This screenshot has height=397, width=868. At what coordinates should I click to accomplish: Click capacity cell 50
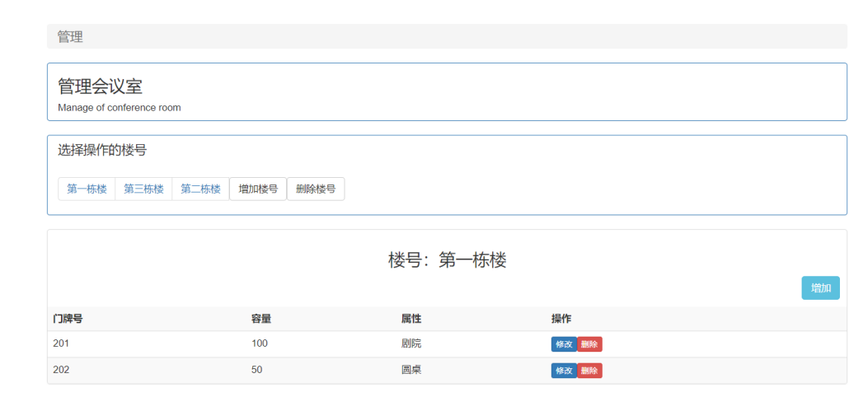pos(257,370)
